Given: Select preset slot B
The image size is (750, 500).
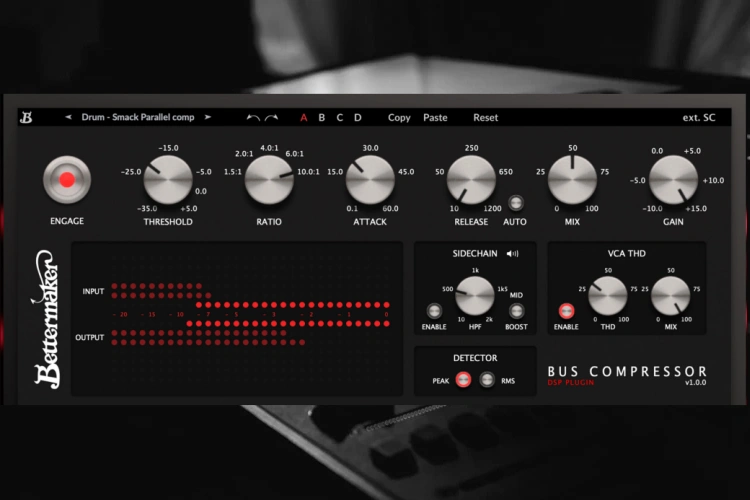Looking at the screenshot, I should point(321,118).
